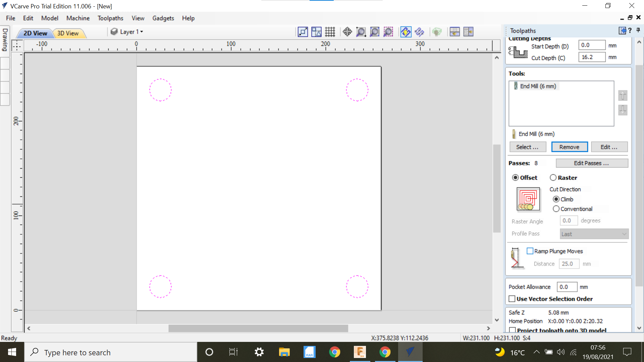
Task: Toggle the snap grid icon
Action: [330, 32]
